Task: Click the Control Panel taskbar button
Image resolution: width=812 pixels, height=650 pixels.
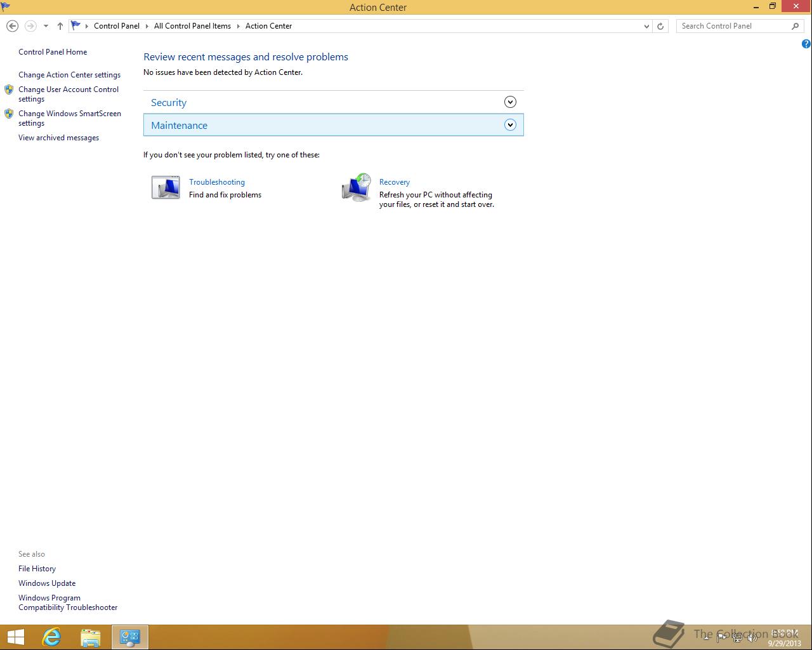Action: coord(130,637)
